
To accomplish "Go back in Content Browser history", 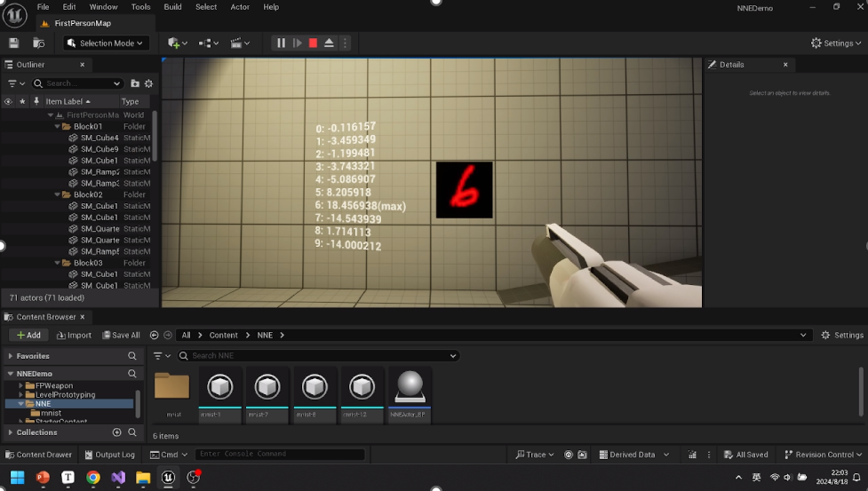I will coord(155,335).
